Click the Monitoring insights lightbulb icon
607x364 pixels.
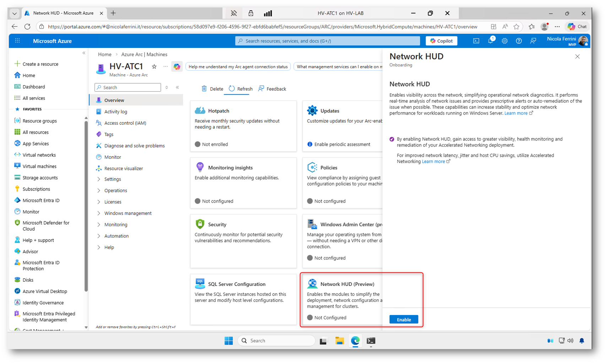[200, 167]
